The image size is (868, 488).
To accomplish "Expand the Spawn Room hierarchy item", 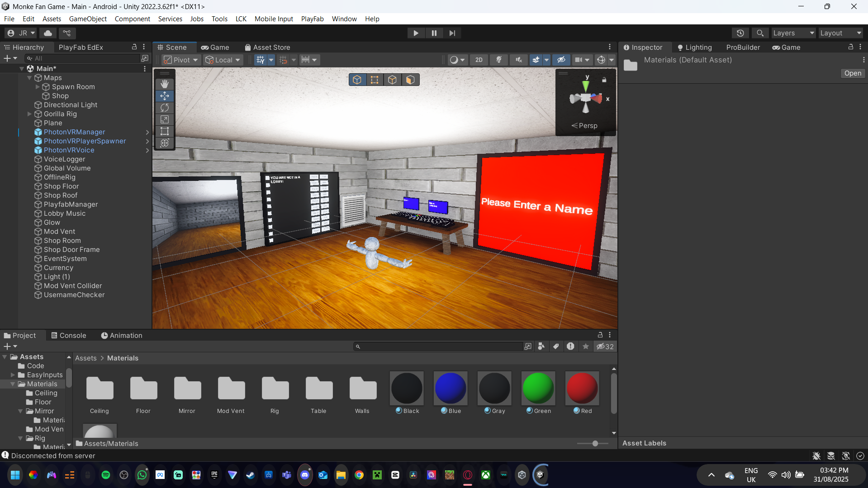I will click(38, 87).
